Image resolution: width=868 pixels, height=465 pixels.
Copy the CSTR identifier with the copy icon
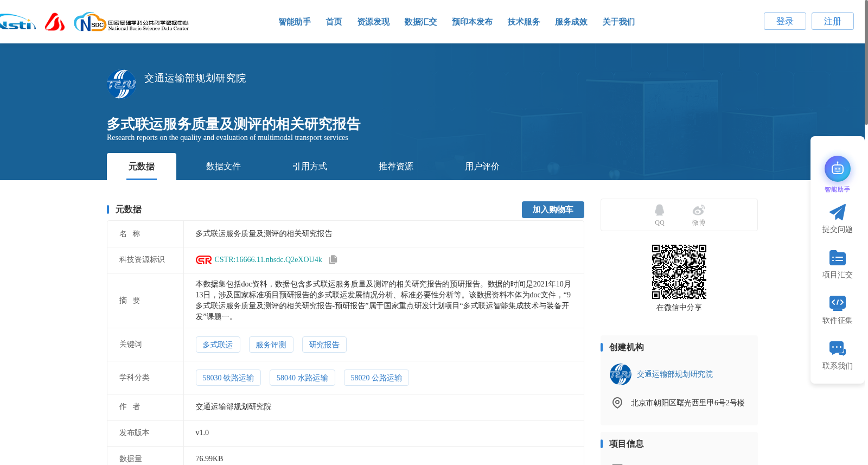[x=333, y=260]
